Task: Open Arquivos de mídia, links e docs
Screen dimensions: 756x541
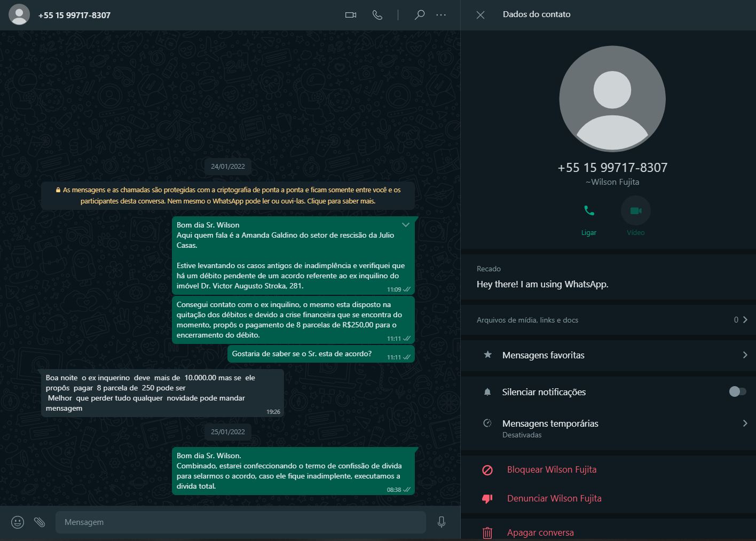Action: 608,320
